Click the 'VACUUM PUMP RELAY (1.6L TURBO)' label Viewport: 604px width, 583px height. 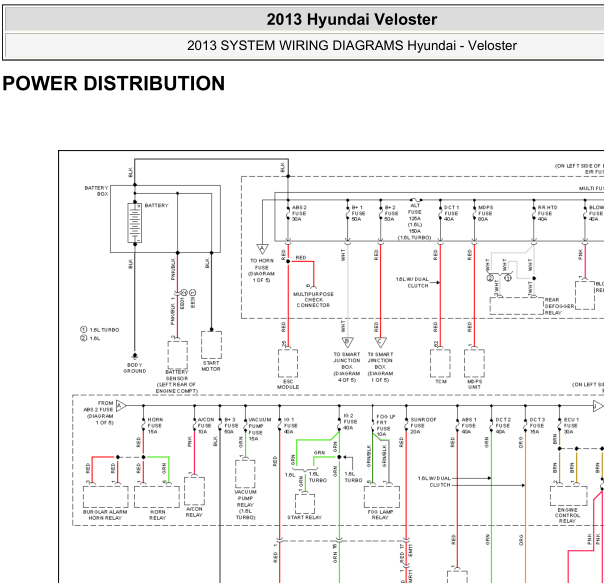click(245, 505)
